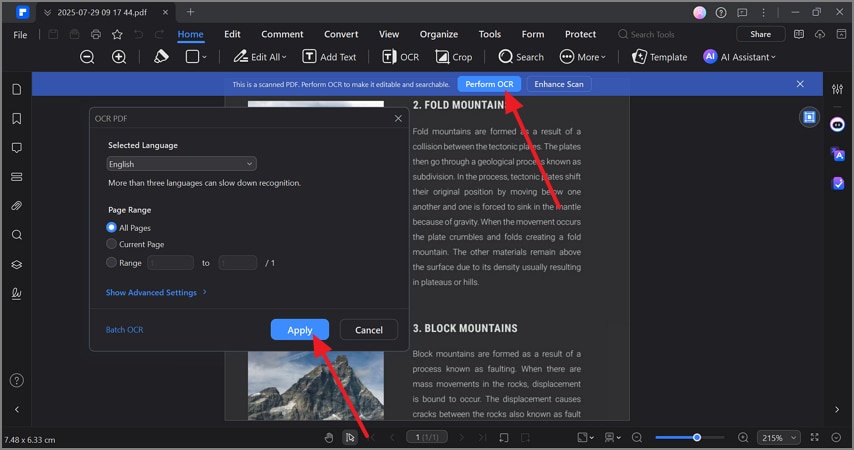Click the zoom in magnifier in toolbar
854x450 pixels.
119,57
